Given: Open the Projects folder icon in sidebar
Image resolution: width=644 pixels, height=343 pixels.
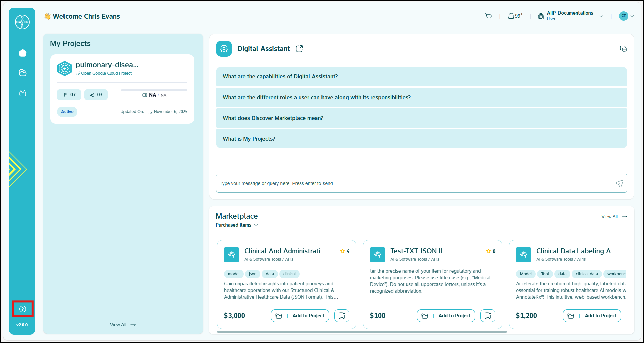Looking at the screenshot, I should tap(22, 73).
